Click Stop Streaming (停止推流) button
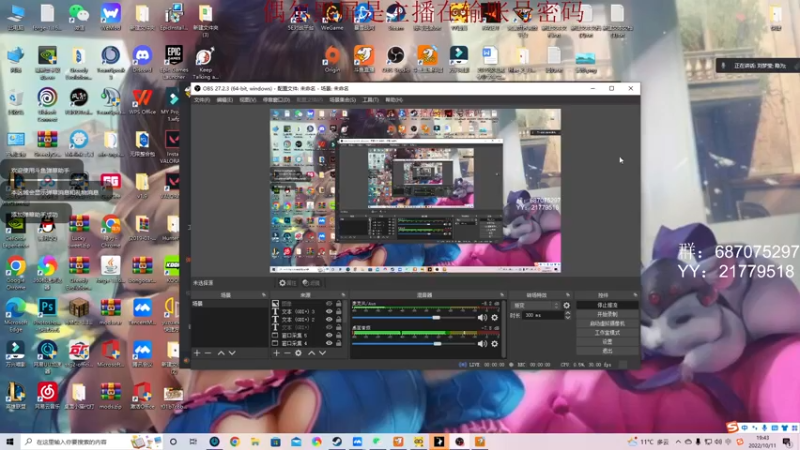800x450 pixels. pos(607,305)
